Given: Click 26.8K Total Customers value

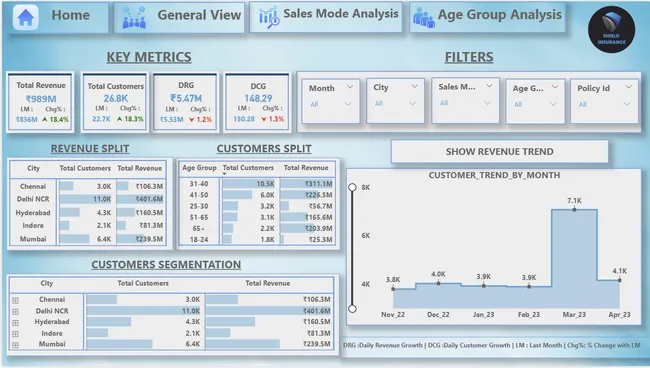Looking at the screenshot, I should click(116, 99).
